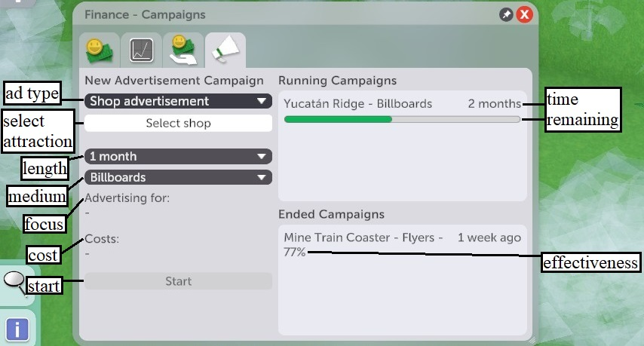The width and height of the screenshot is (644, 346).
Task: Click the 77% effectiveness value
Action: tap(295, 253)
